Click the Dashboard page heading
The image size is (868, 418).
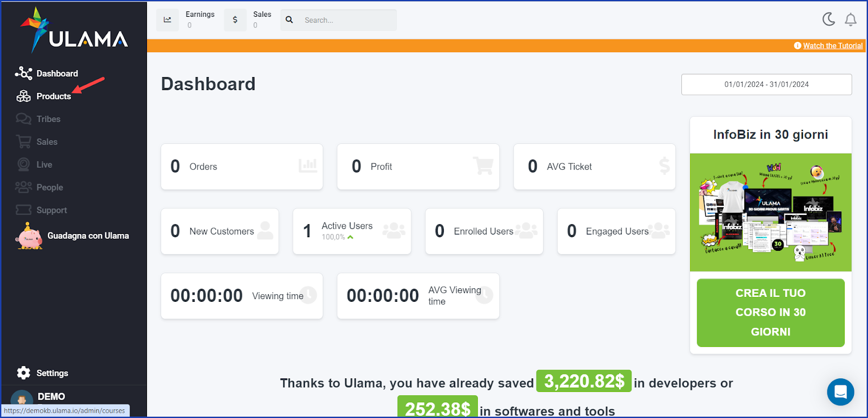(208, 84)
